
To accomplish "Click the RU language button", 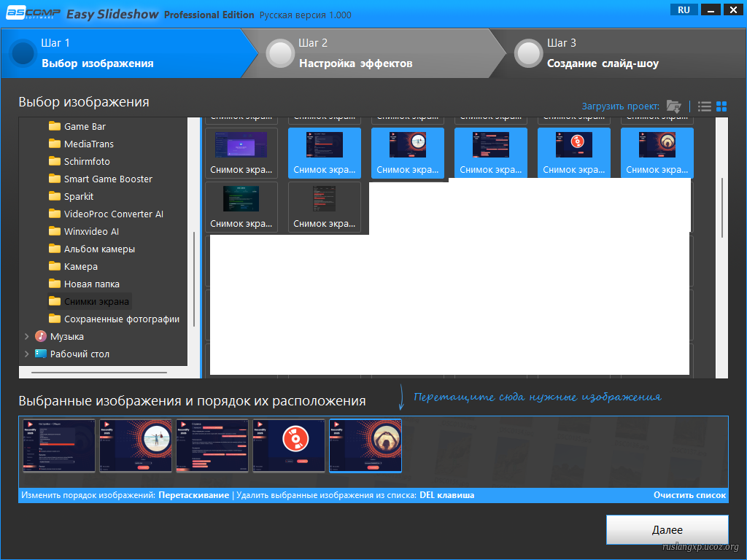I will (x=684, y=10).
